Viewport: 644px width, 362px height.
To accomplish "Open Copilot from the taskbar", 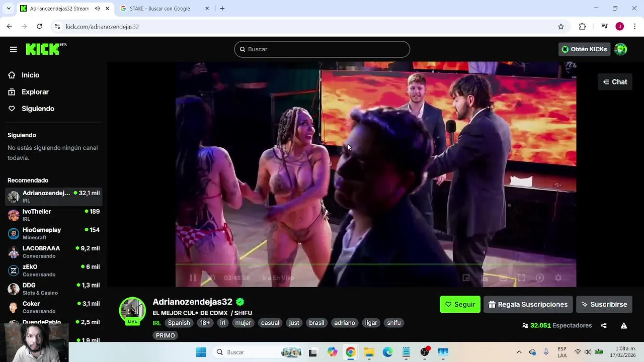I will pyautogui.click(x=332, y=352).
